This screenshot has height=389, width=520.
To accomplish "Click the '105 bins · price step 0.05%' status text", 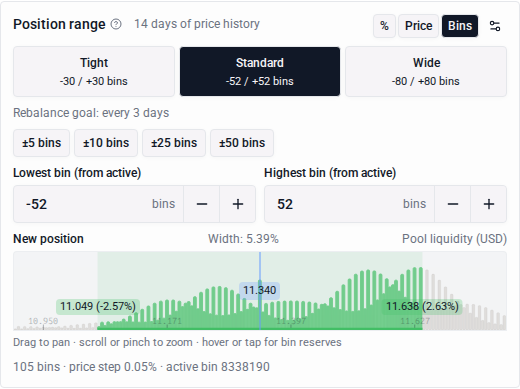I will point(85,367).
